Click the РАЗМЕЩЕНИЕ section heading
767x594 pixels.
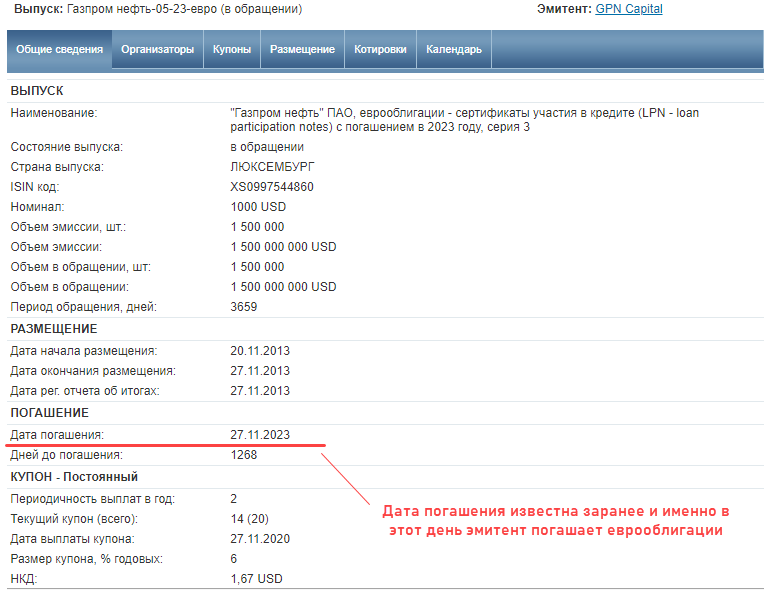54,329
